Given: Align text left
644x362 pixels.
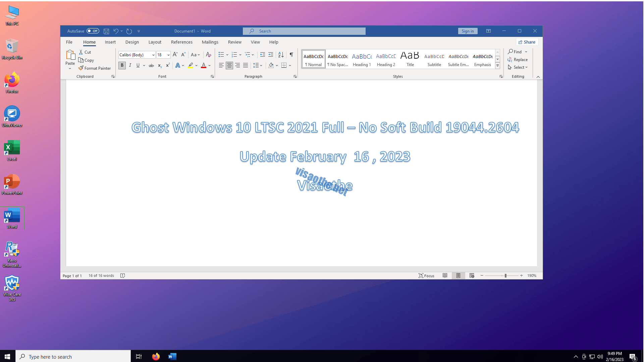Looking at the screenshot, I should [221, 65].
